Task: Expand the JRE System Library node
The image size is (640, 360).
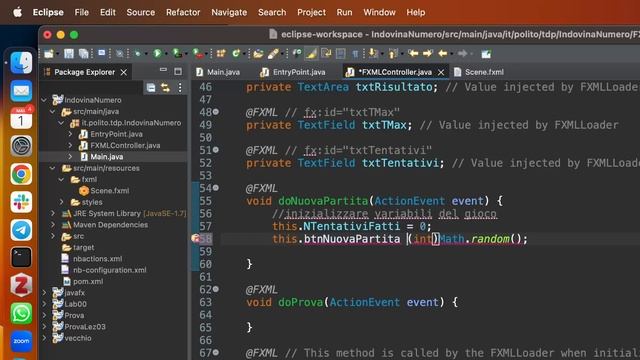Action: point(53,213)
